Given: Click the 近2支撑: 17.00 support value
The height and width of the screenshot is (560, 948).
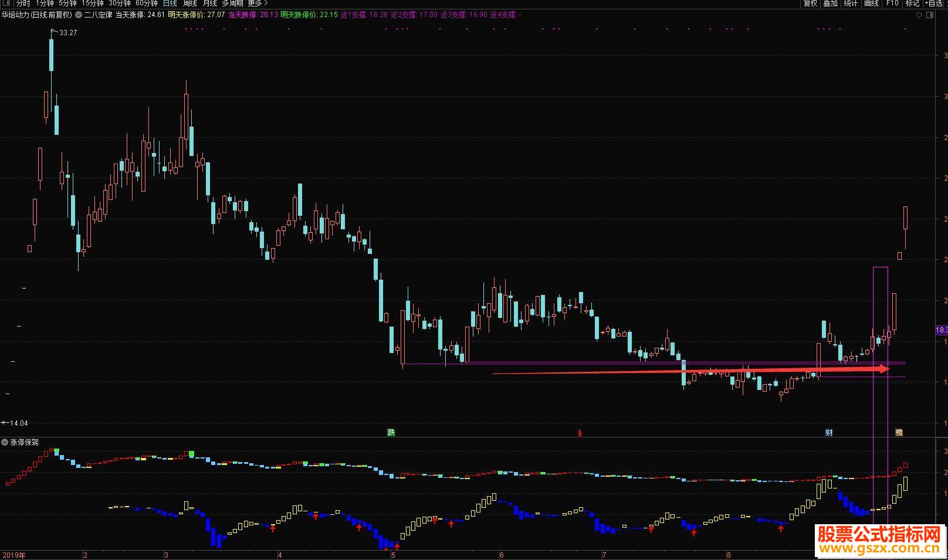Looking at the screenshot, I should click(414, 15).
